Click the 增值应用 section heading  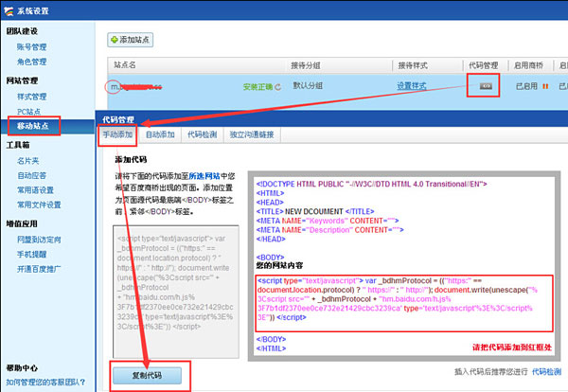tap(22, 223)
